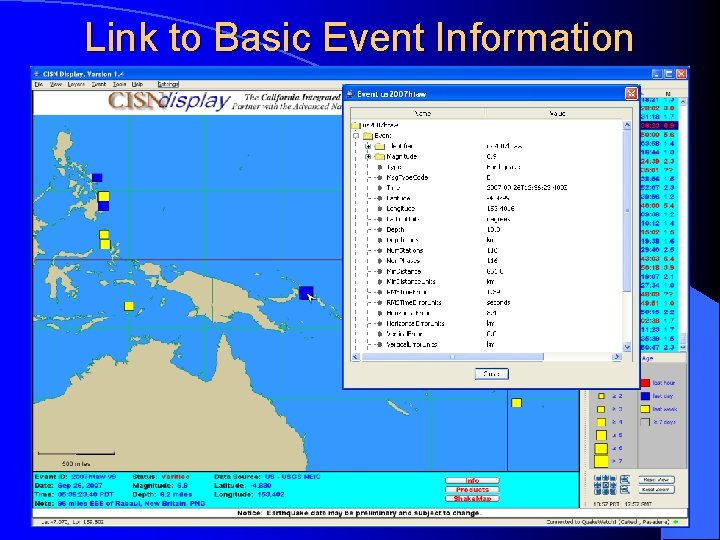Select yellow quake marker east of Australia

click(517, 403)
